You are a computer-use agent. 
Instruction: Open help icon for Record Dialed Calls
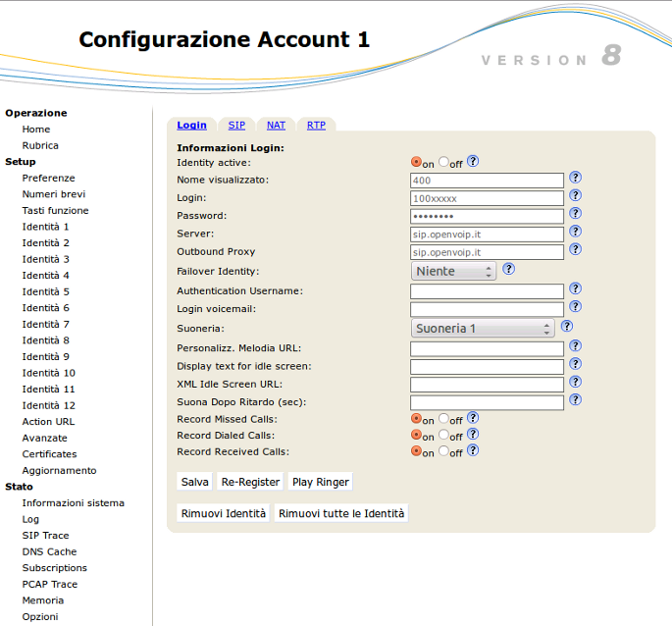click(473, 434)
